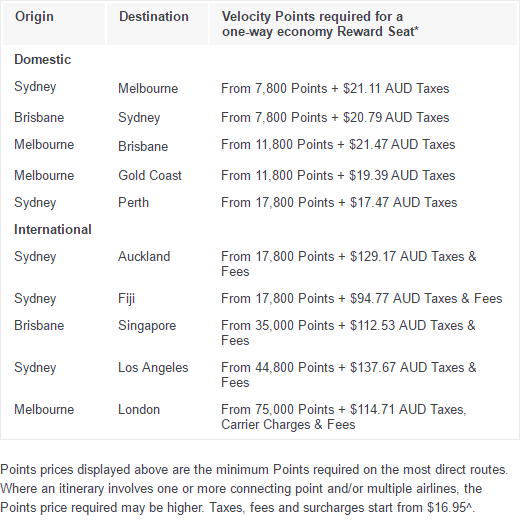520x526 pixels.
Task: Click Melbourne destination in the first row
Action: [x=148, y=89]
